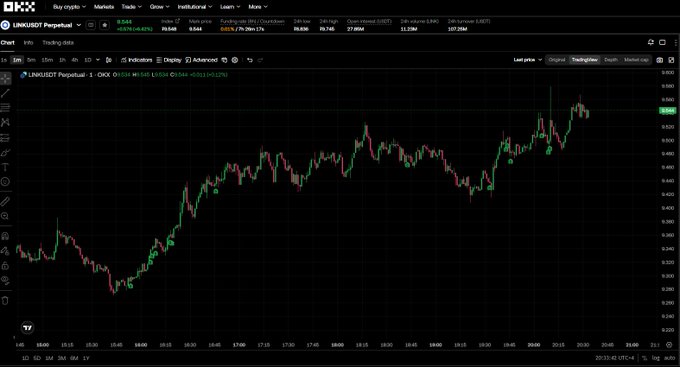Screen dimensions: 680x367
Task: Add LINKUSDT to favorites with star
Action: [x=105, y=25]
